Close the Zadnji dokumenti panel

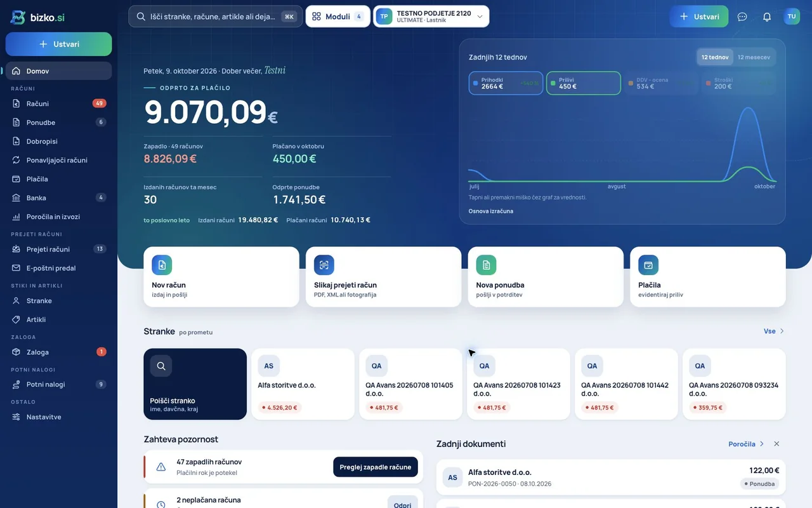776,444
